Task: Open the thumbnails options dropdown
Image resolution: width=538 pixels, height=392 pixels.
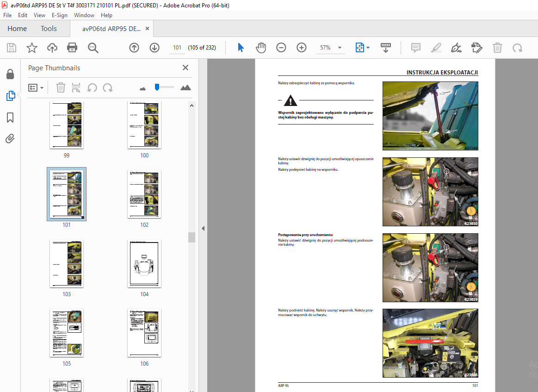Action: click(36, 88)
